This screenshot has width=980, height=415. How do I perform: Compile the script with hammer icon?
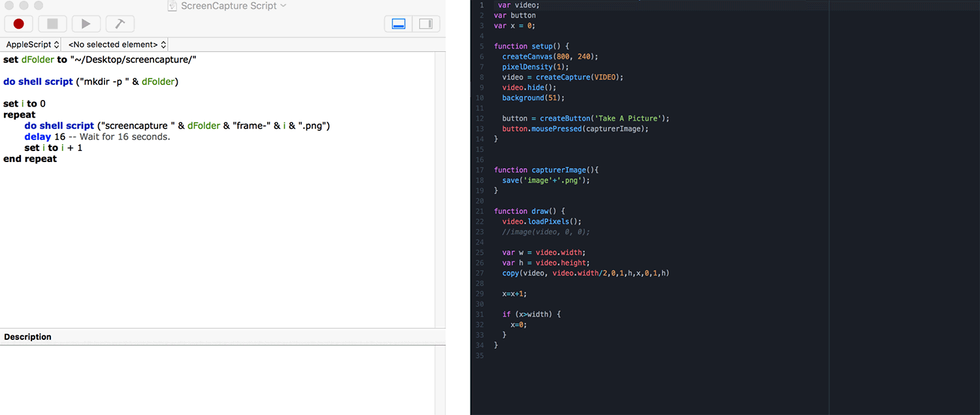point(120,24)
